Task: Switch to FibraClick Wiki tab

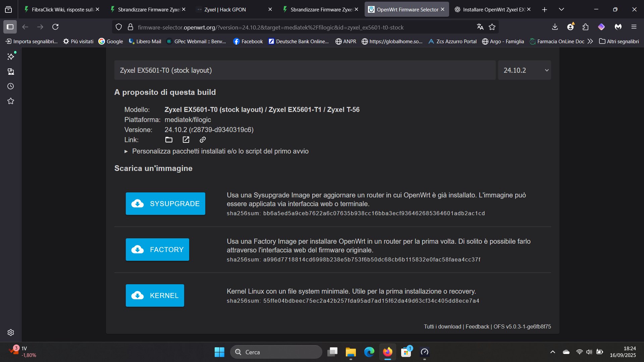Action: pos(60,9)
